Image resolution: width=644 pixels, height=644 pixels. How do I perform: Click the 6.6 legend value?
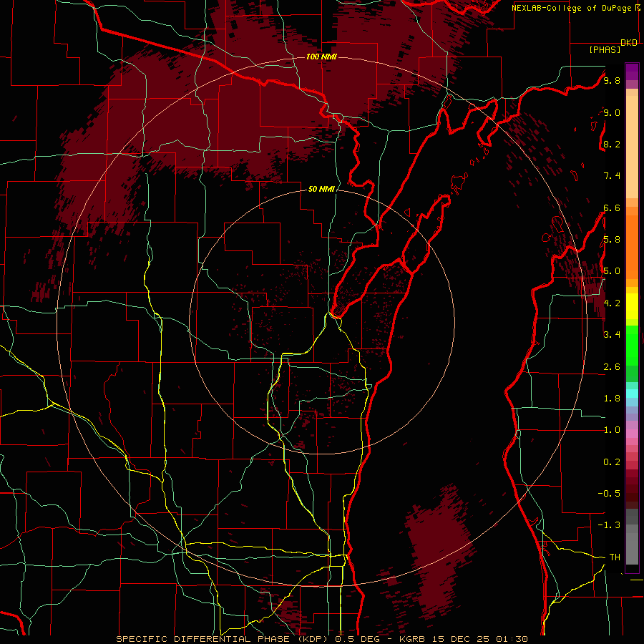(x=612, y=208)
